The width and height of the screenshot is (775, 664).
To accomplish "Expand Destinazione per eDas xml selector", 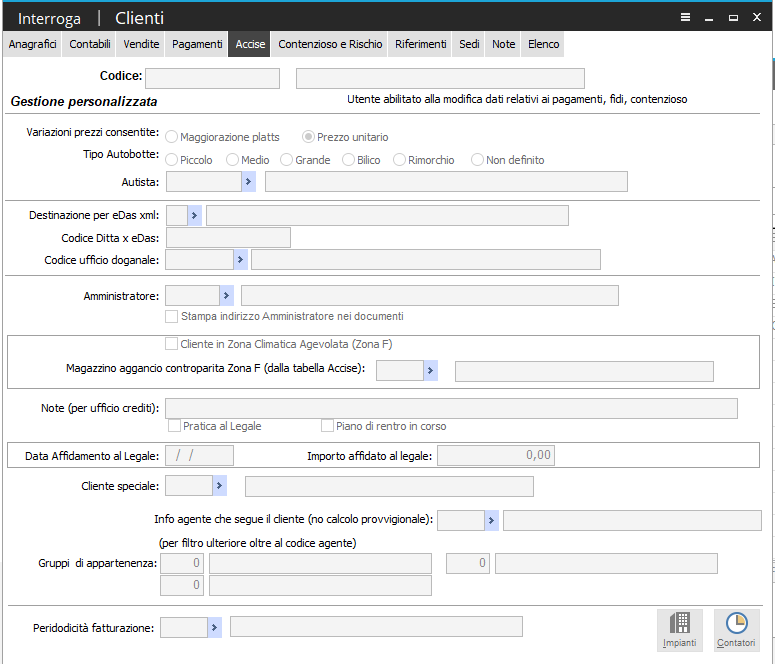I will coord(194,215).
